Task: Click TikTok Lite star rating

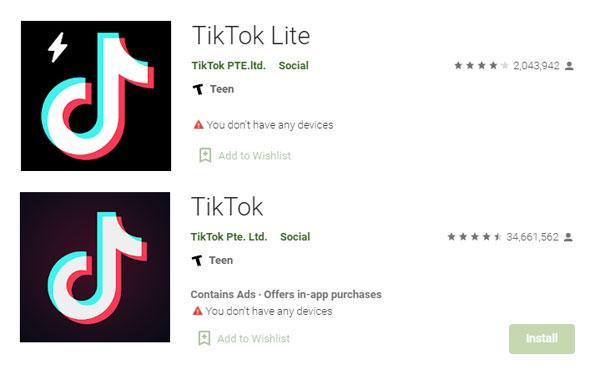Action: pos(481,66)
